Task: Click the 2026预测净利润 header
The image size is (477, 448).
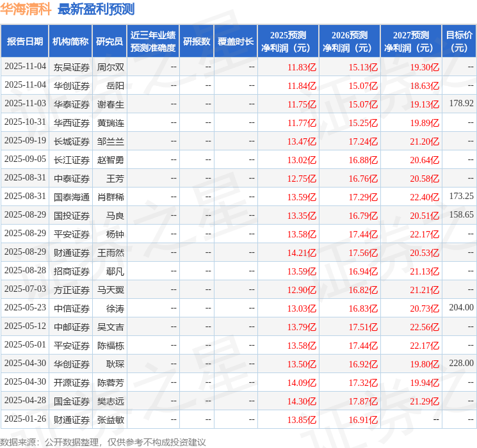Action: click(350, 42)
